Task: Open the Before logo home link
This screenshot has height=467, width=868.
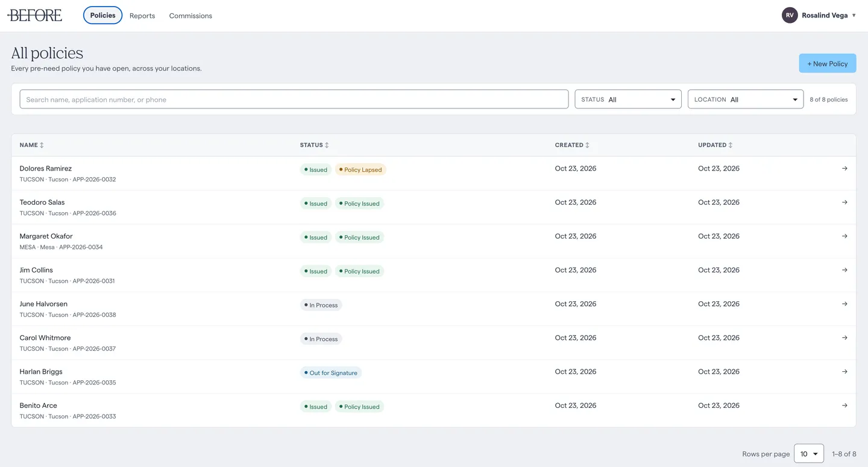Action: pos(34,15)
